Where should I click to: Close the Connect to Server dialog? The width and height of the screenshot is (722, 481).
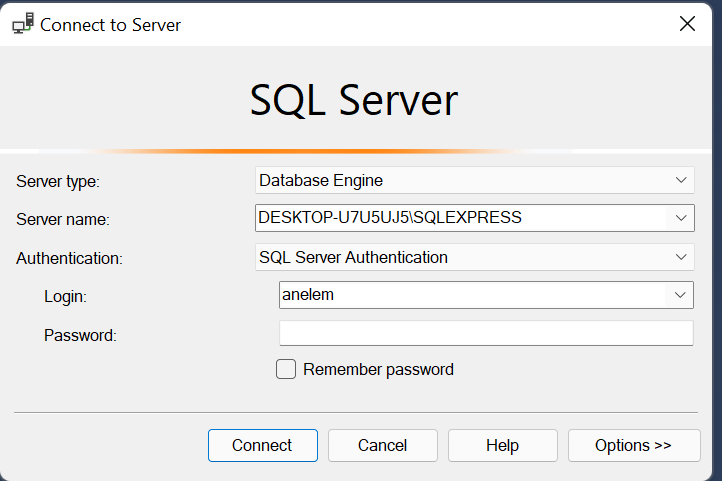point(687,24)
